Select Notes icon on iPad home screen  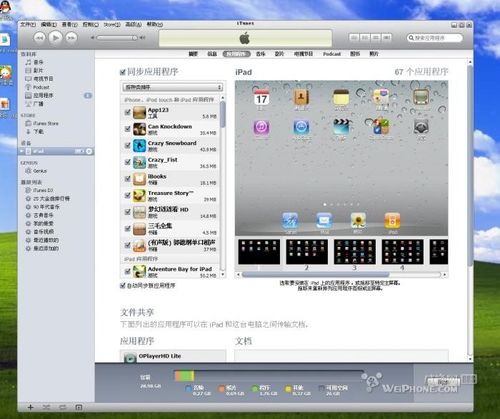tap(341, 98)
